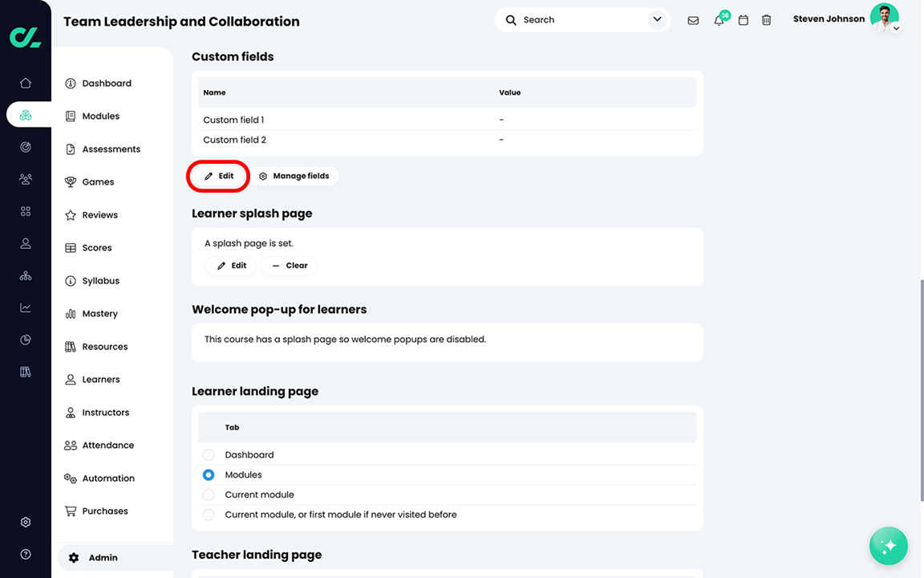The width and height of the screenshot is (924, 578).
Task: Open the notifications bell with badge 36
Action: [718, 20]
